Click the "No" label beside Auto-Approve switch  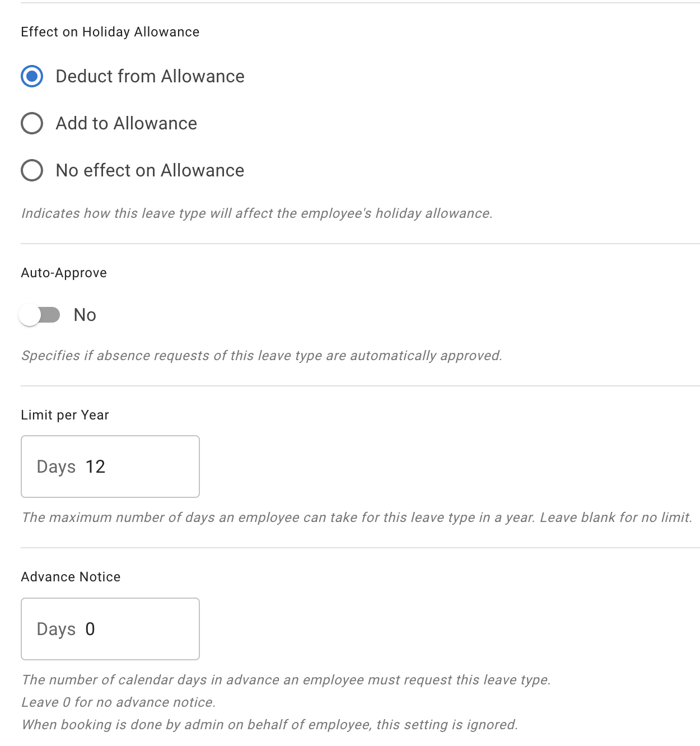coord(85,315)
